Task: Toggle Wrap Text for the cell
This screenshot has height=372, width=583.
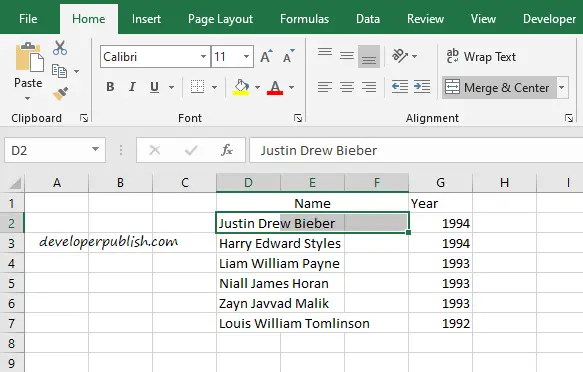Action: 481,56
